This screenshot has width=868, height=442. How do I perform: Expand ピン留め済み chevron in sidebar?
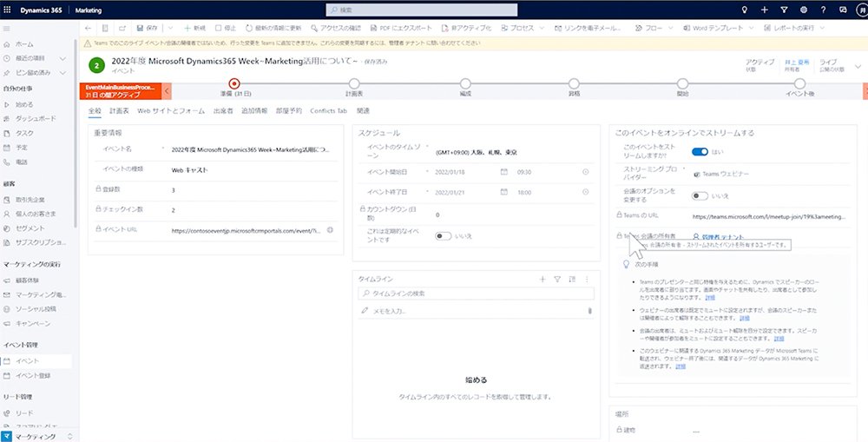point(62,73)
